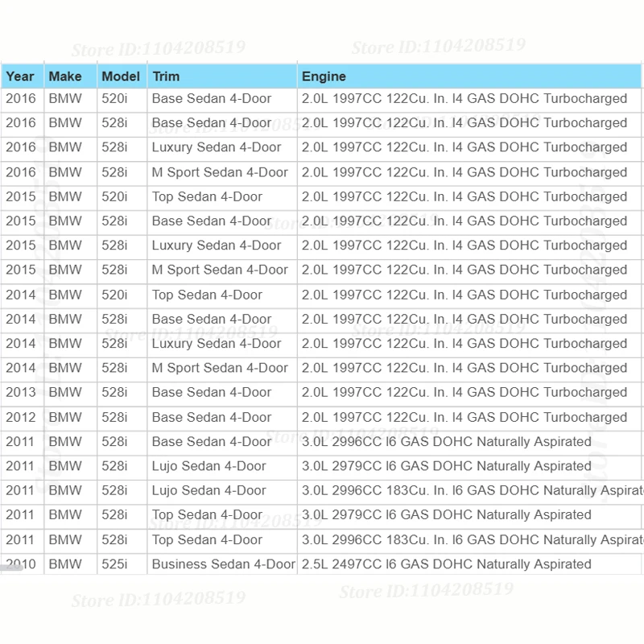Click "Base Sedan 4-Door" in the 2016 528i row
Screen dimensions: 644x644
(x=212, y=123)
